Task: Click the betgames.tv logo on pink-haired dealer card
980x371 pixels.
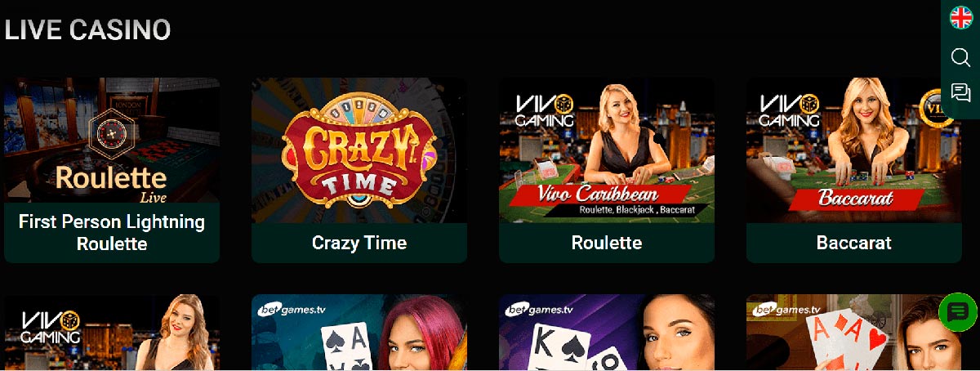Action: pos(292,309)
